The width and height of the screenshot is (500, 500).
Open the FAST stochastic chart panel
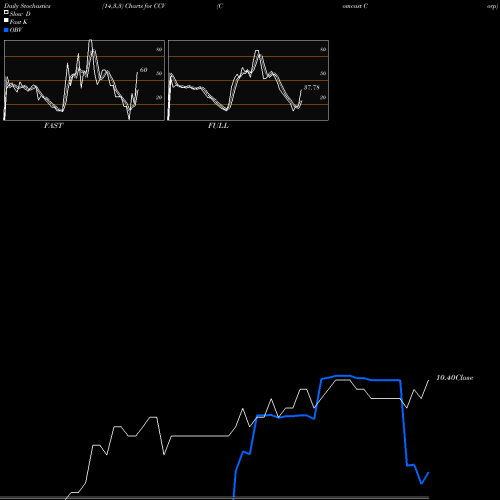[x=84, y=80]
